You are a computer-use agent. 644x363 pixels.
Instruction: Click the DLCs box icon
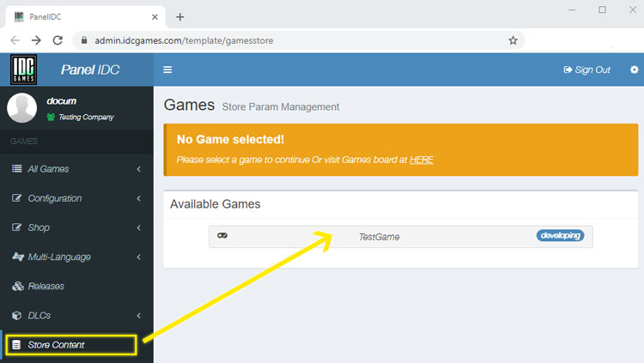(17, 315)
